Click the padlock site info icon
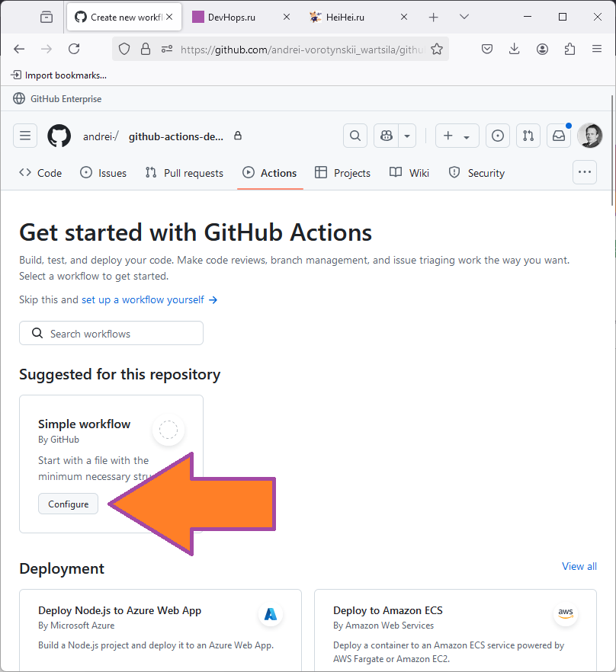This screenshot has width=616, height=672. pyautogui.click(x=146, y=49)
